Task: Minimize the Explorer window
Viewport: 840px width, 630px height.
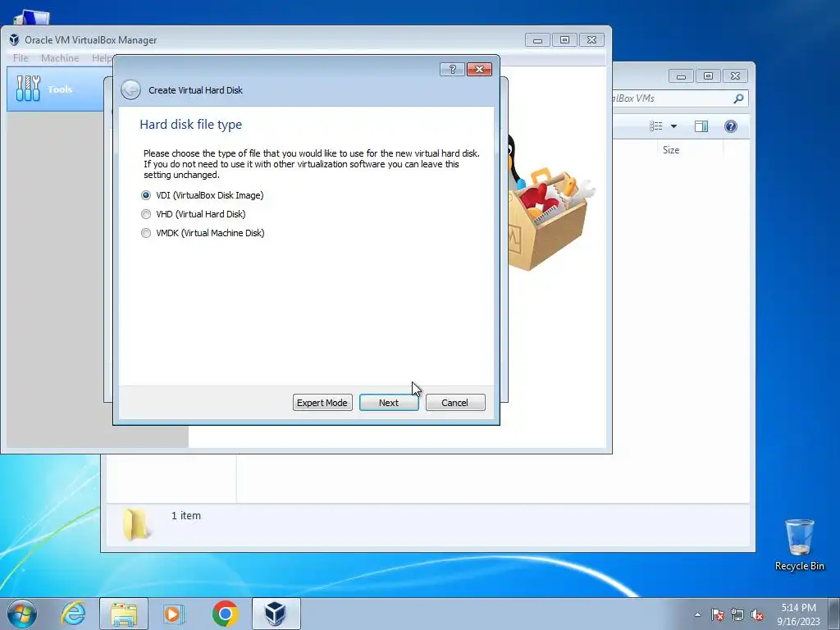Action: 682,76
